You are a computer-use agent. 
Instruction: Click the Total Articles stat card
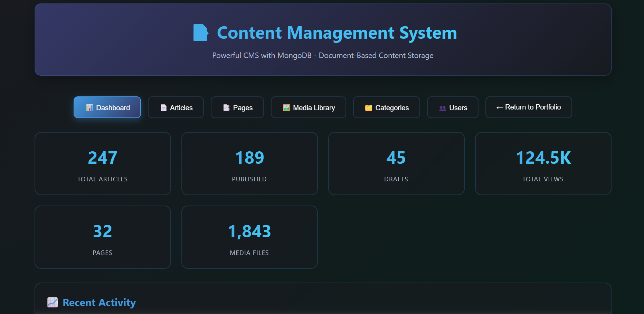(102, 163)
